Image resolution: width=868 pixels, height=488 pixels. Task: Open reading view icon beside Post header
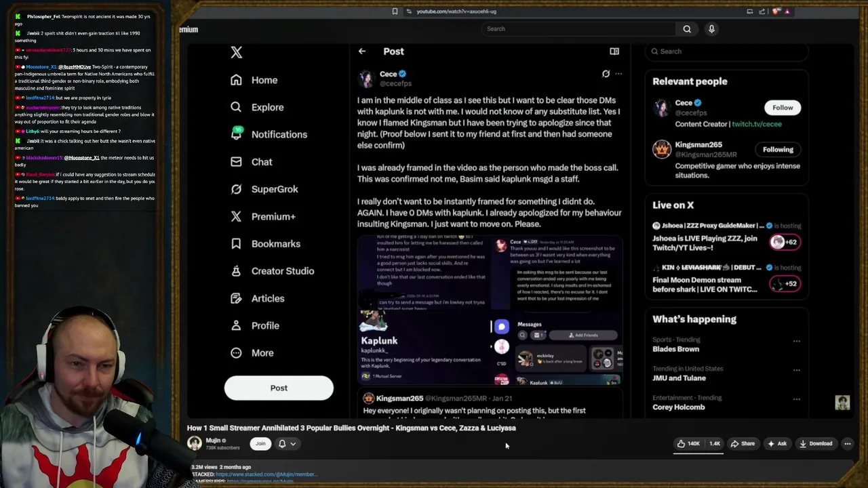pos(614,52)
